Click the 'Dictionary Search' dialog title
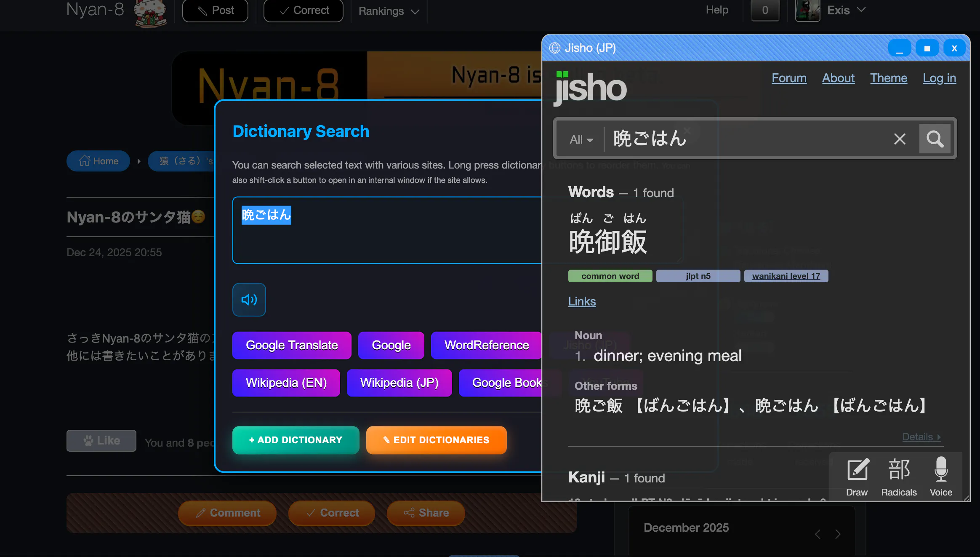980x557 pixels. point(301,131)
